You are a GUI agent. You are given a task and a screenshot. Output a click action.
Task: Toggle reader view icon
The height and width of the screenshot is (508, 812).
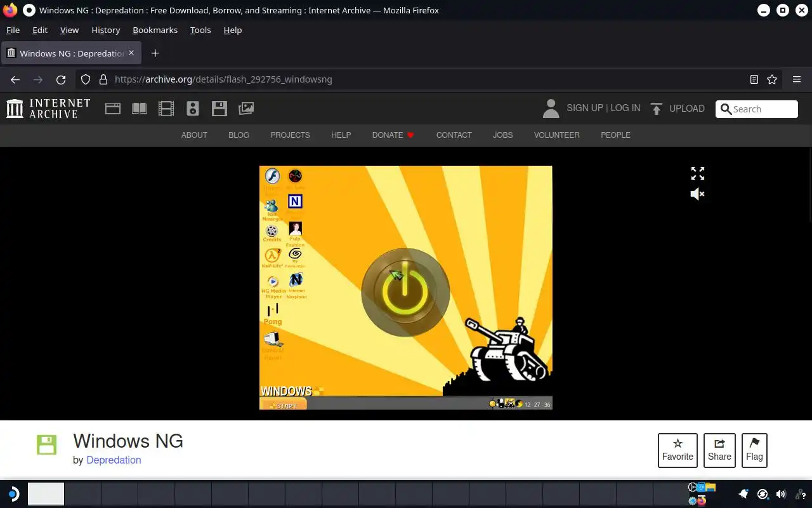(x=754, y=79)
